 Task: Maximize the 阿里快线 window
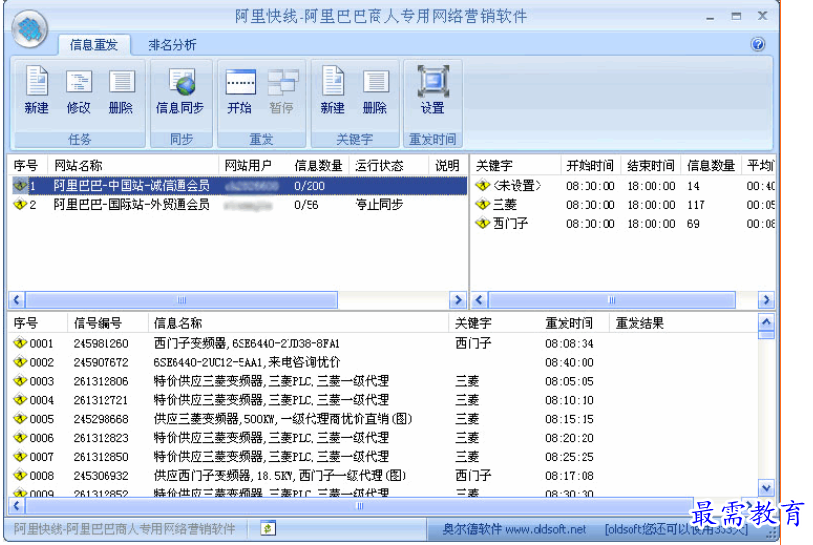736,17
